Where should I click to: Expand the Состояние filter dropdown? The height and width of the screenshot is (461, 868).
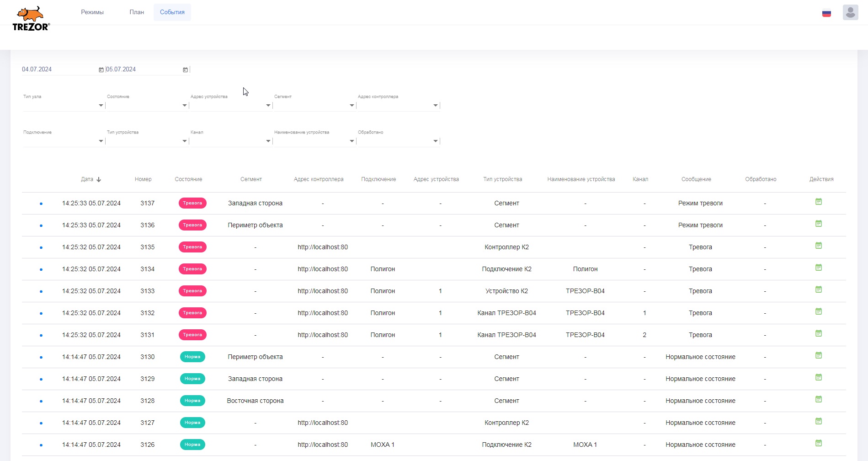coord(184,106)
